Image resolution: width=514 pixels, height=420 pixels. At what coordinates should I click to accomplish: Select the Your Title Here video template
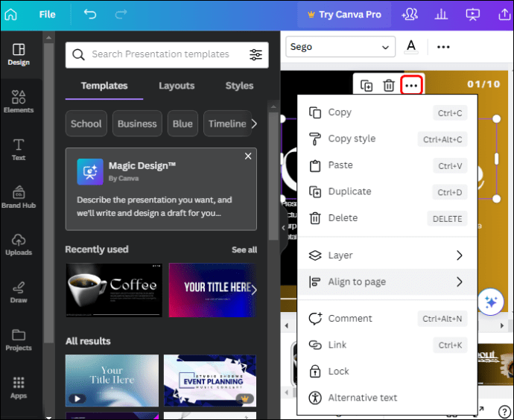coord(112,381)
